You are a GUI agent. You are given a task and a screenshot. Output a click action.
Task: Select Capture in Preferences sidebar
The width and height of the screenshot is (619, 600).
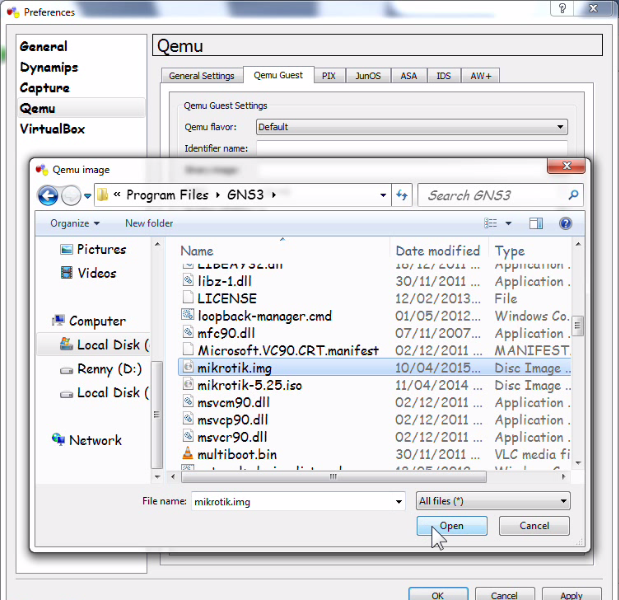coord(45,88)
